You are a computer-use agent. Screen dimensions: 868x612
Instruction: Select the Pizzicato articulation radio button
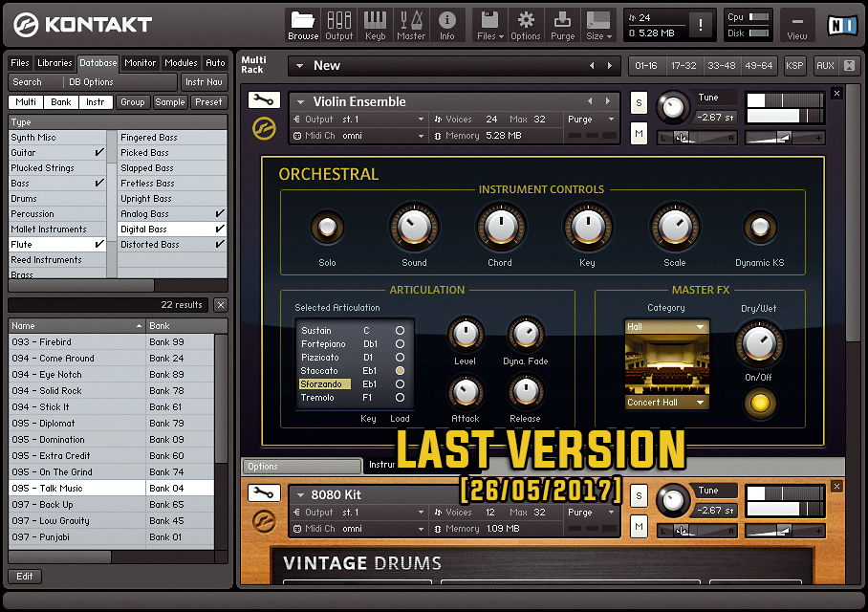point(400,358)
